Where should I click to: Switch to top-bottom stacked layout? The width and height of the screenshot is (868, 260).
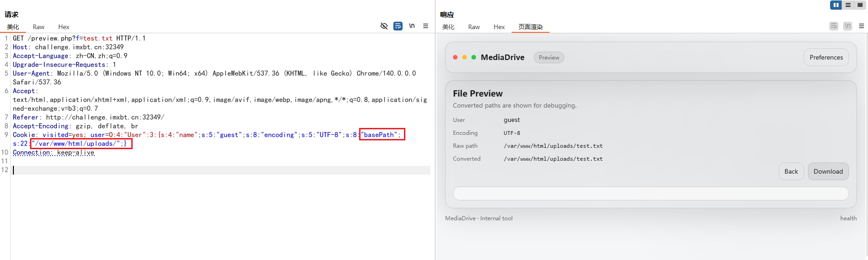(x=848, y=5)
